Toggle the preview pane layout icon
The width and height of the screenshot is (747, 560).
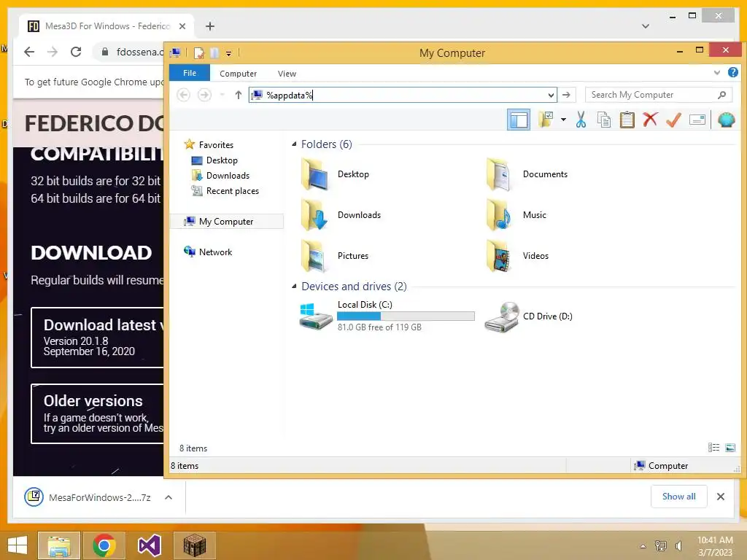(x=519, y=120)
